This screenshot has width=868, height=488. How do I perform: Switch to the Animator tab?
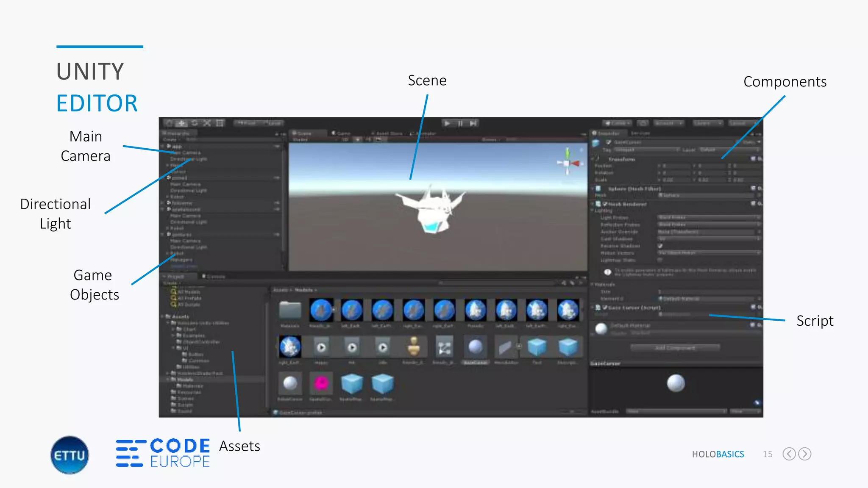pos(423,133)
